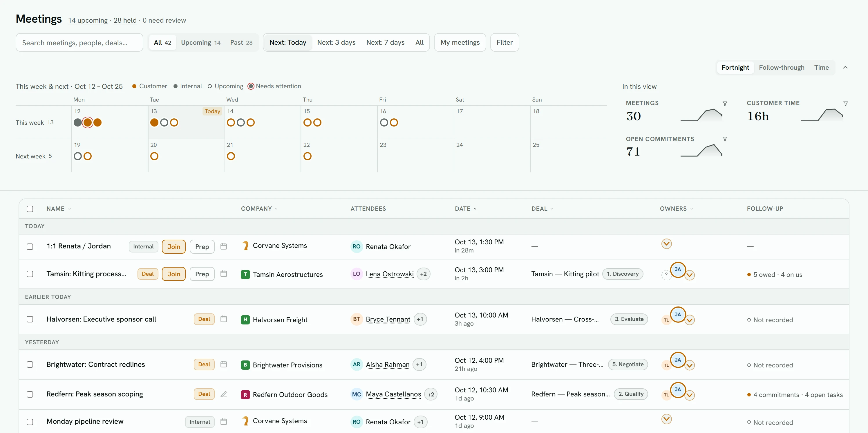This screenshot has height=433, width=868.
Task: Click Join button for 1:1 Renata / Jordan
Action: [x=174, y=247]
